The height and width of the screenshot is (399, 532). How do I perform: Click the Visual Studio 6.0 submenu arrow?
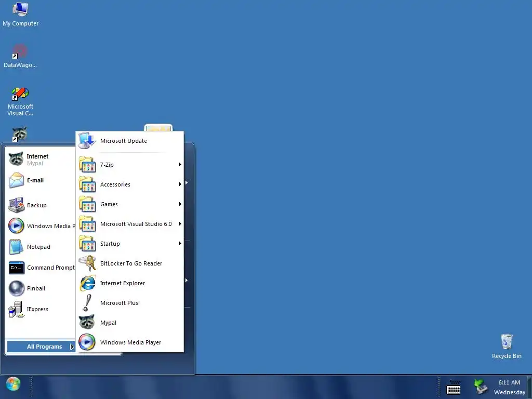click(x=180, y=224)
